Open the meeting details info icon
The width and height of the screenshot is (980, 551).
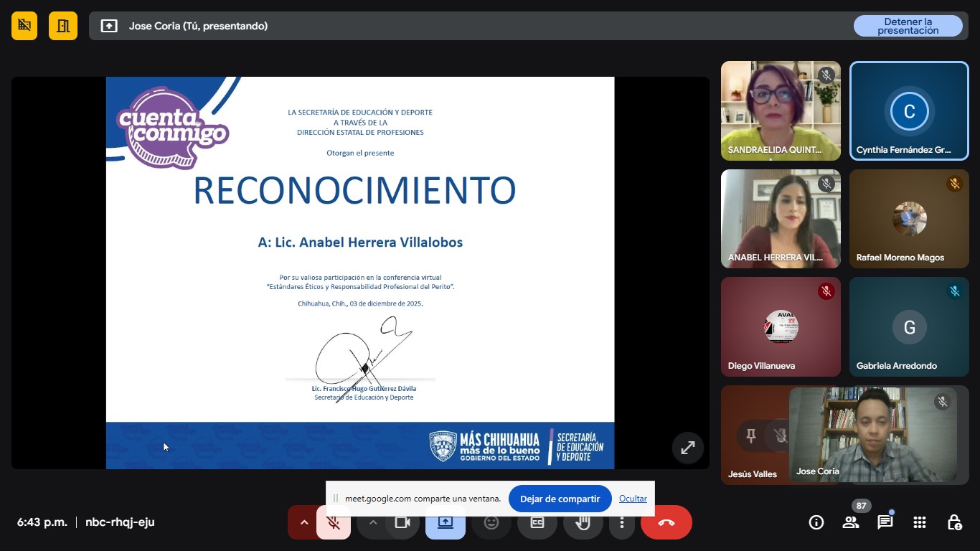click(816, 522)
